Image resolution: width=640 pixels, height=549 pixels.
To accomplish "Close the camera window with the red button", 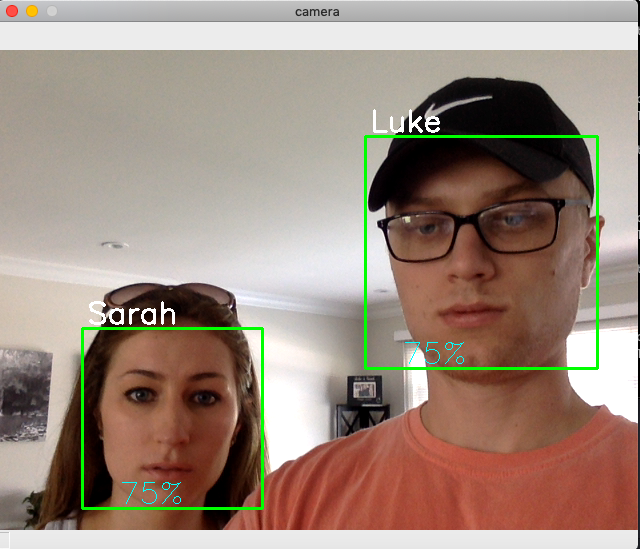I will [12, 11].
